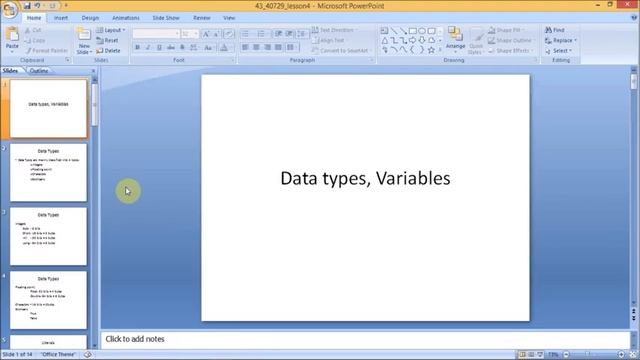Select the Rectangle shape in Drawing gallery
The width and height of the screenshot is (640, 360).
[x=413, y=31]
